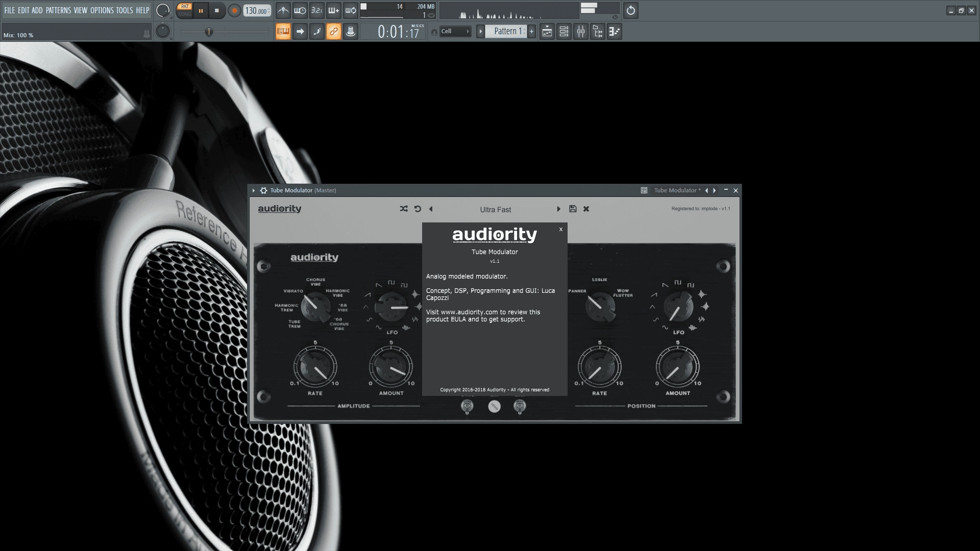This screenshot has height=551, width=980.
Task: Open pattern menu arrow left of Pattern 1
Action: click(x=480, y=32)
